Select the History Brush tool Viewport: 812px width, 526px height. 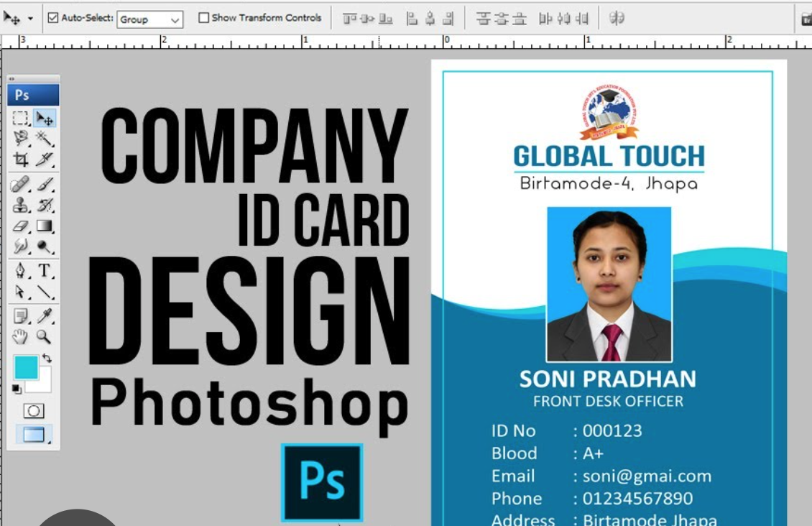tap(45, 205)
